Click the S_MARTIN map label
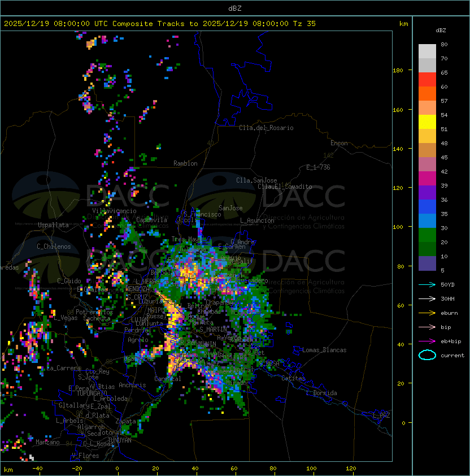This screenshot has height=476, width=470. (x=213, y=330)
